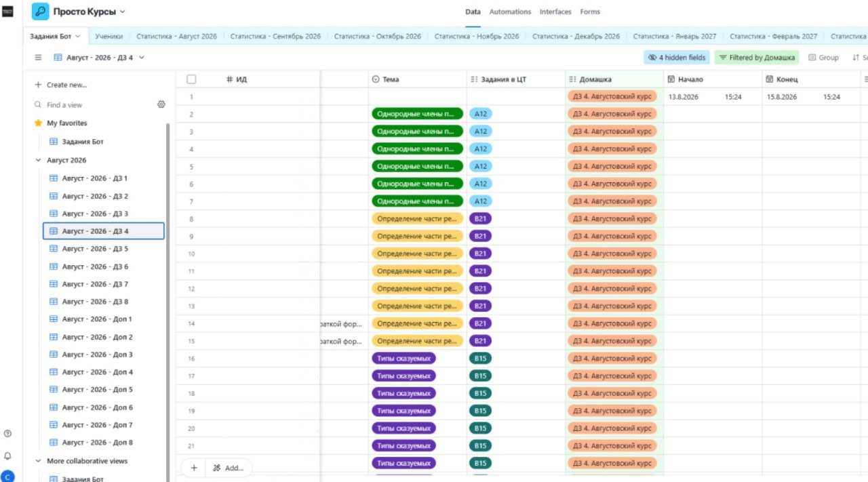The height and width of the screenshot is (482, 868).
Task: Open the Август - 2026 - ДЗ 4 view menu in the toolbar
Action: coord(99,58)
